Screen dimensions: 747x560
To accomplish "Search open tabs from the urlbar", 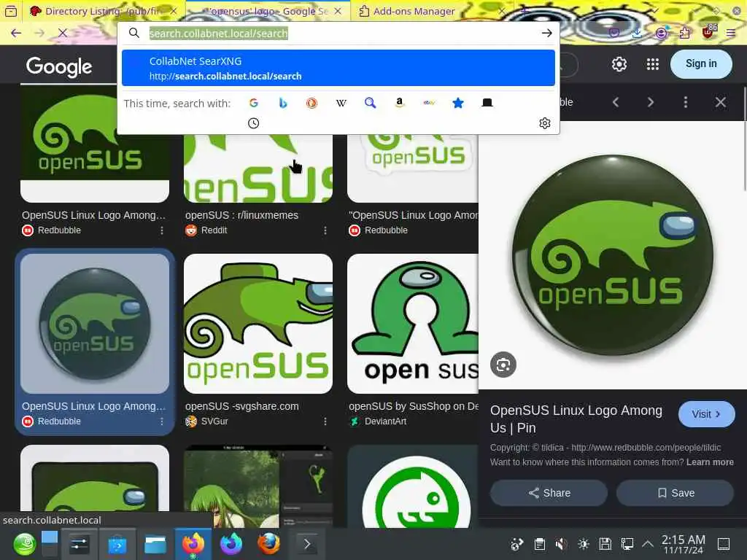I will click(x=487, y=103).
